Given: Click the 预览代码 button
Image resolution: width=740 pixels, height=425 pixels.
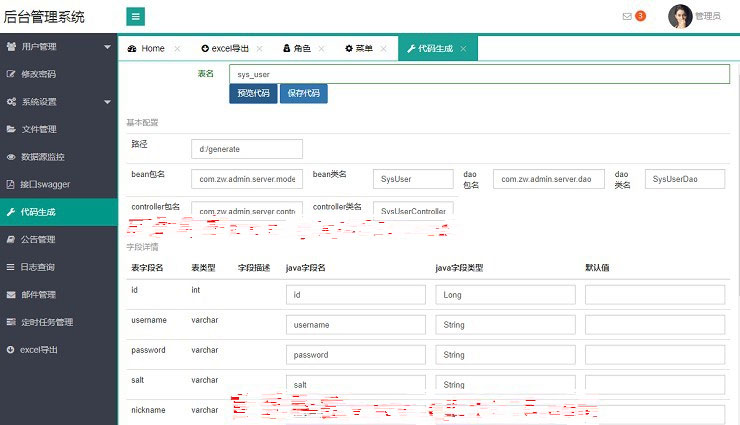Looking at the screenshot, I should coord(253,93).
